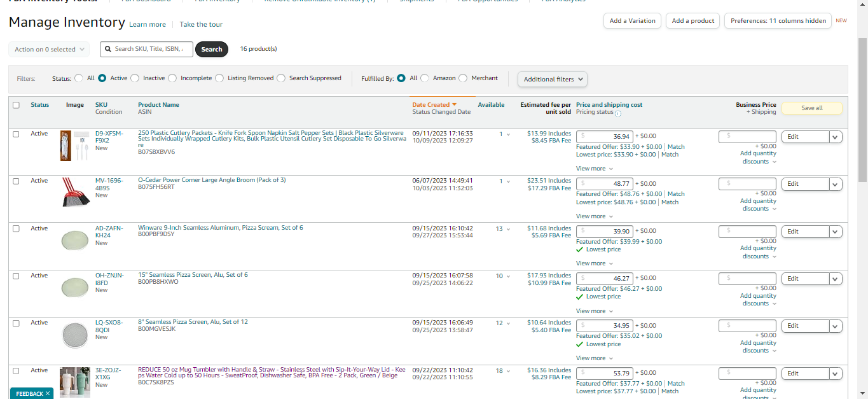The height and width of the screenshot is (399, 868).
Task: Open cutlery packets product thumbnail
Action: coord(74,146)
